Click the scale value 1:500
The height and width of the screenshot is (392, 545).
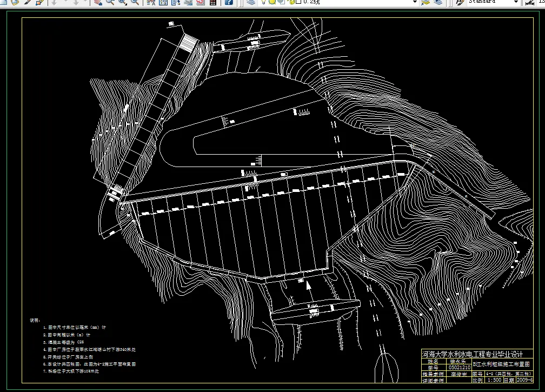[494, 380]
